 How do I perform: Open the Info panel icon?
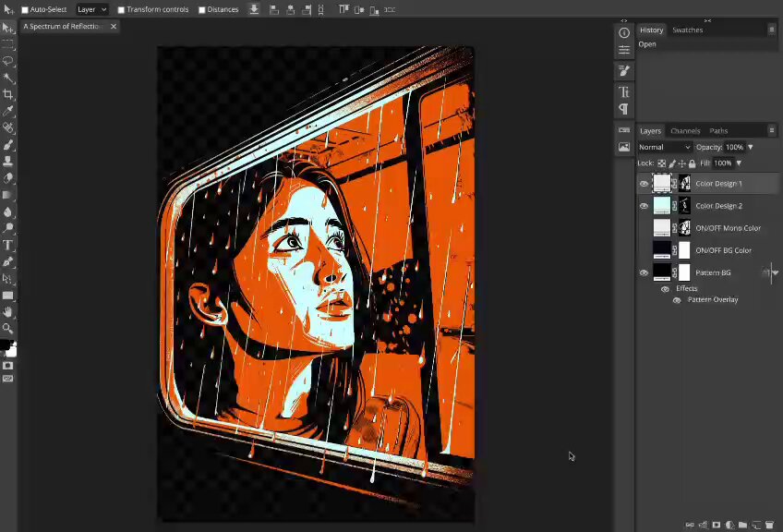[x=623, y=33]
